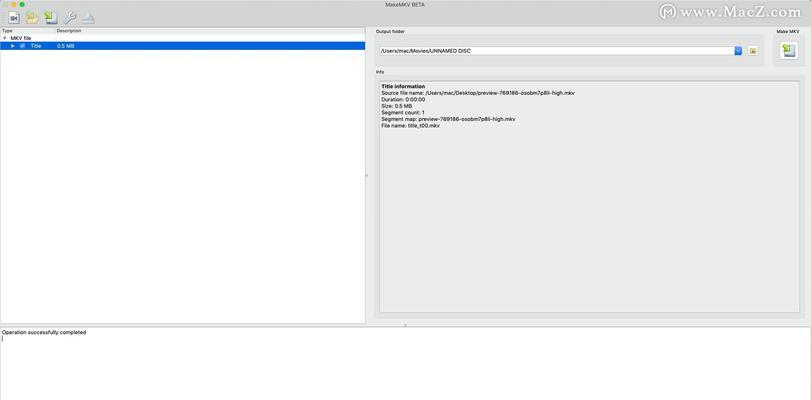This screenshot has width=811, height=400.
Task: Click the Title information heading
Action: (x=403, y=86)
